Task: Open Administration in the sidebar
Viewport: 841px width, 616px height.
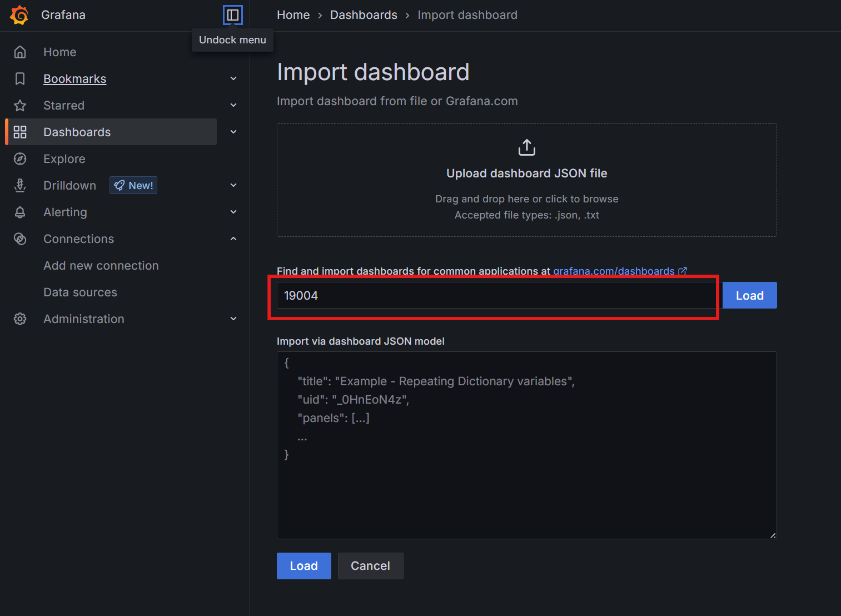Action: [84, 319]
